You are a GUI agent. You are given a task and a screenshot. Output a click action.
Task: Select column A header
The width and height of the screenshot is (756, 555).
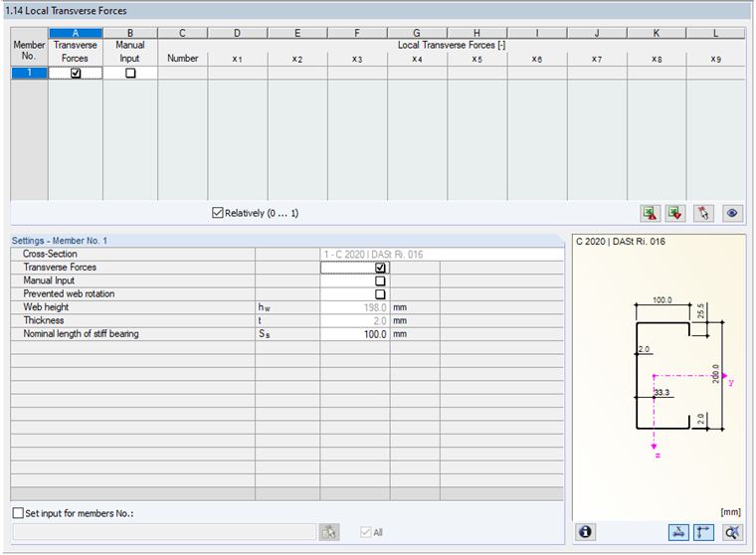[x=76, y=33]
